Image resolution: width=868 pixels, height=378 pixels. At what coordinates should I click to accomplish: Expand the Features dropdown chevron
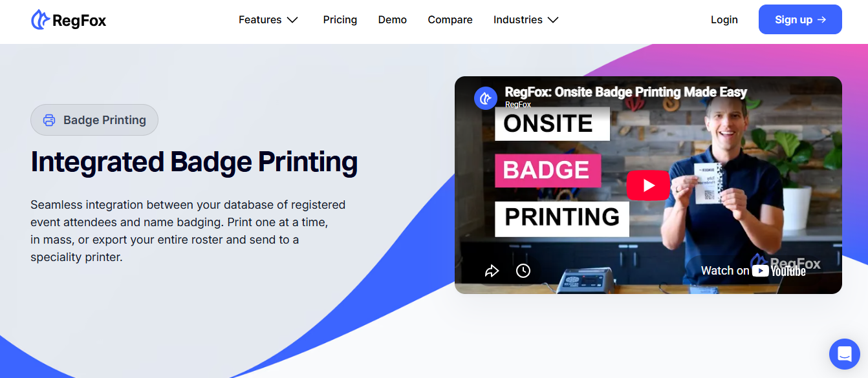tap(292, 20)
